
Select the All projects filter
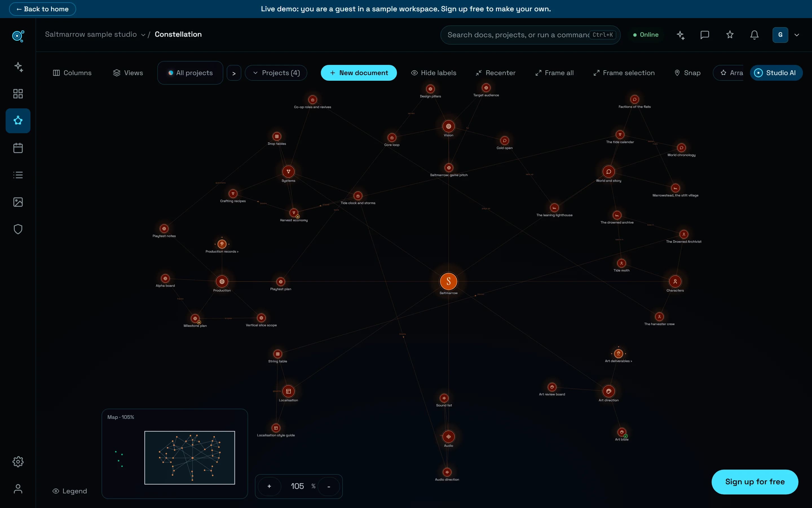[x=190, y=73]
